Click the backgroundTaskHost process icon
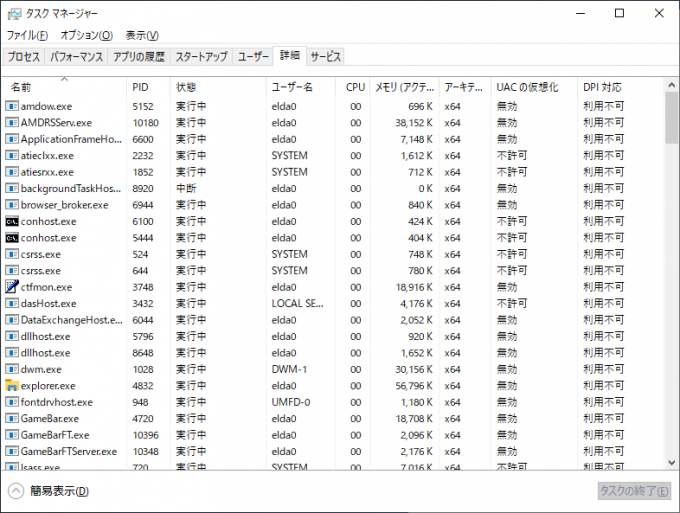The height and width of the screenshot is (513, 680). 12,188
